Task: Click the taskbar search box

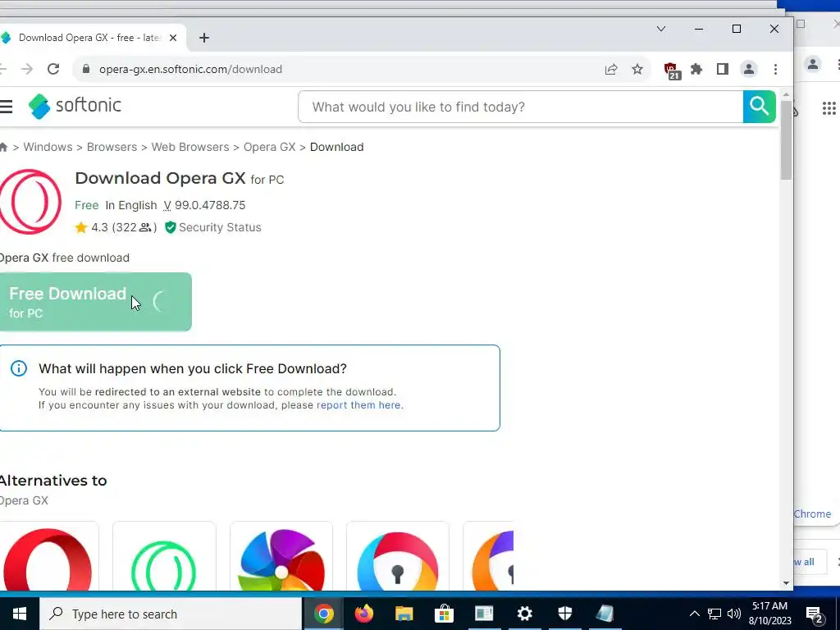Action: coord(171,614)
